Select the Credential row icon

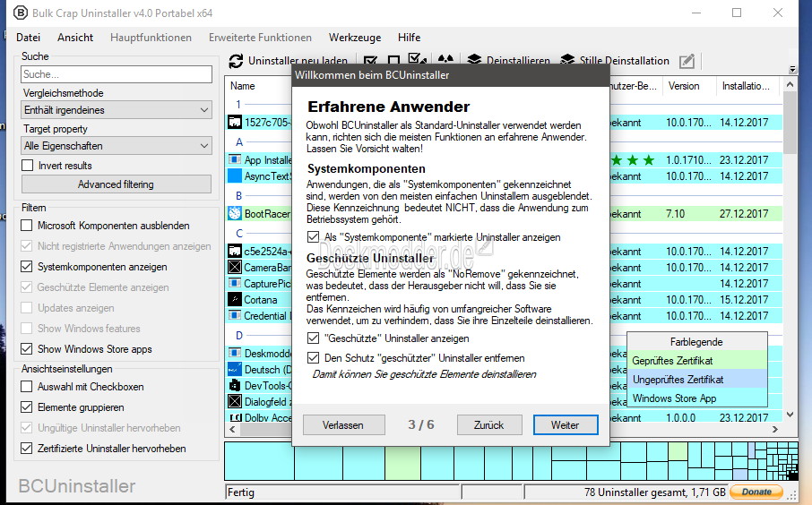coord(235,315)
